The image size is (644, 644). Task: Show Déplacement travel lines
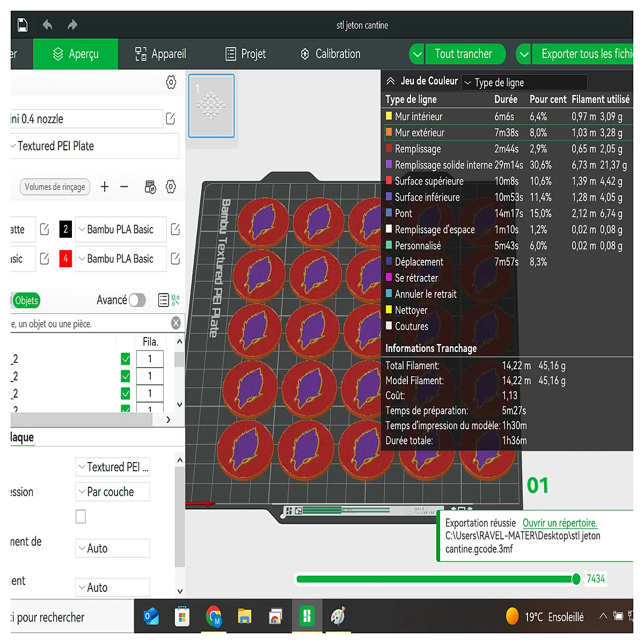pos(389,261)
